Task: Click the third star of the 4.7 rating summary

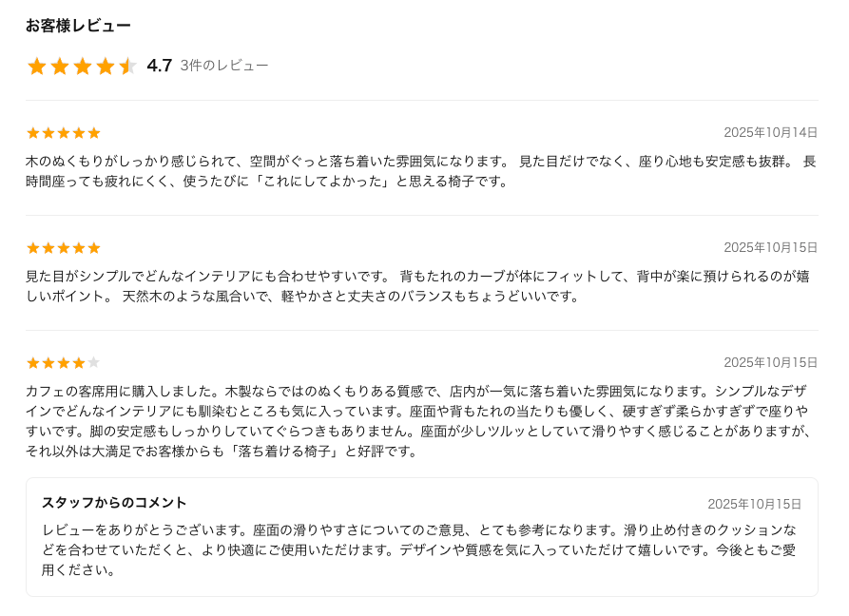Action: pos(83,67)
